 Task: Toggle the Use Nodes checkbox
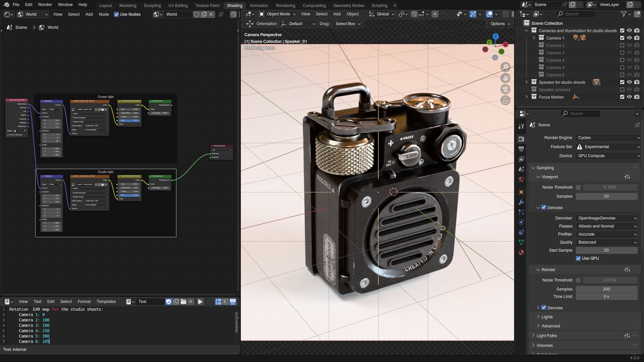[x=116, y=14]
